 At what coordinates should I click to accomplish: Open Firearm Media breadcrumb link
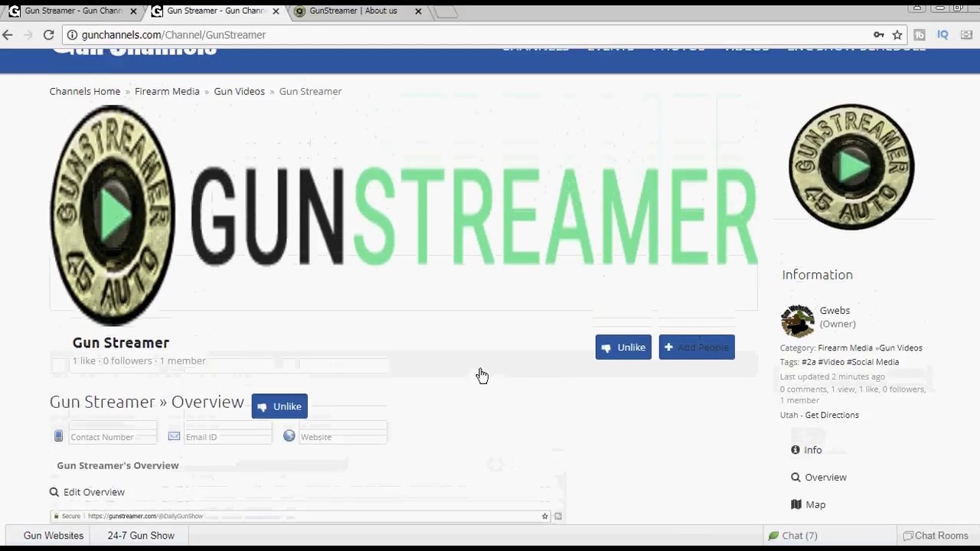tap(167, 91)
